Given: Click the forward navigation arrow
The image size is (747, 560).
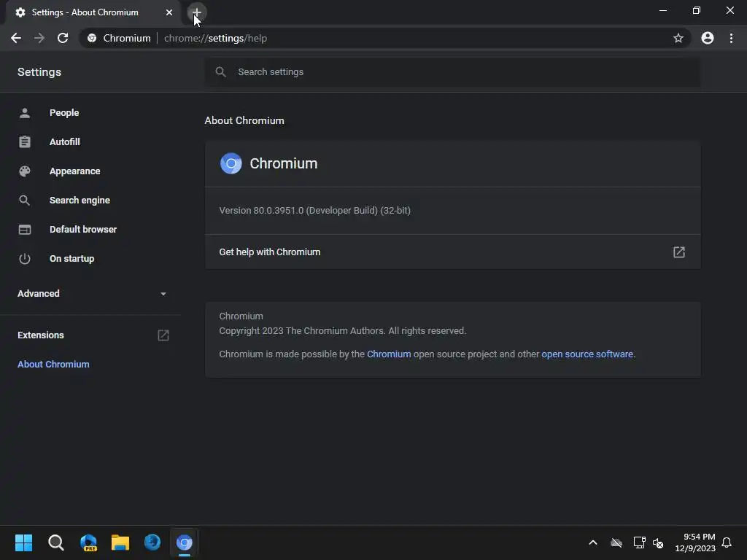Looking at the screenshot, I should click(39, 38).
